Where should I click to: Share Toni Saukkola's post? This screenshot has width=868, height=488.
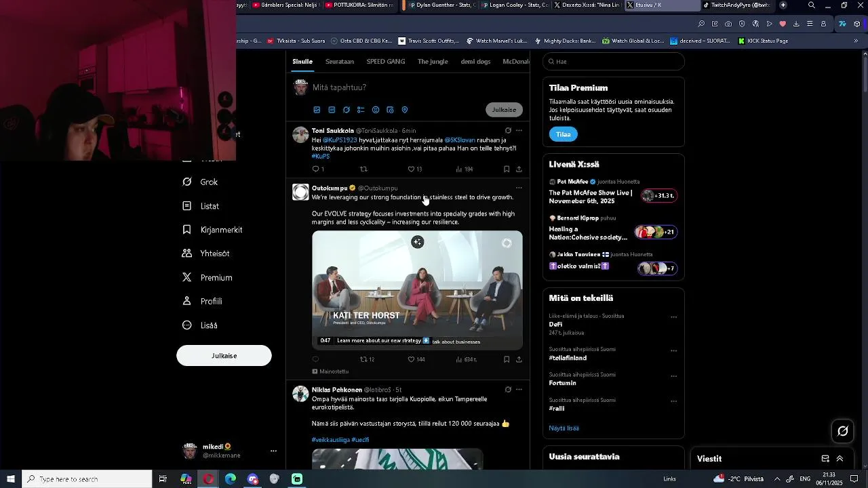click(x=519, y=169)
